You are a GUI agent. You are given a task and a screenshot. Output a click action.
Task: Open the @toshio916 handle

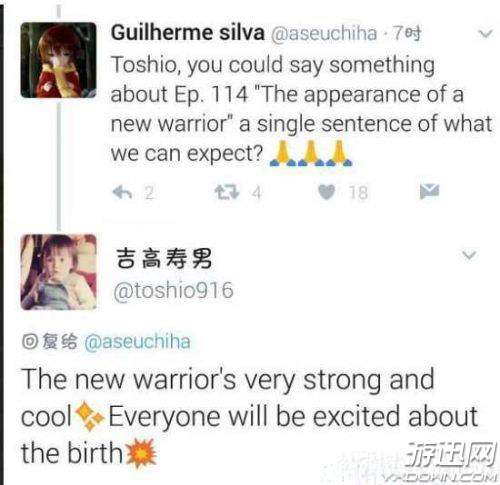click(x=173, y=290)
